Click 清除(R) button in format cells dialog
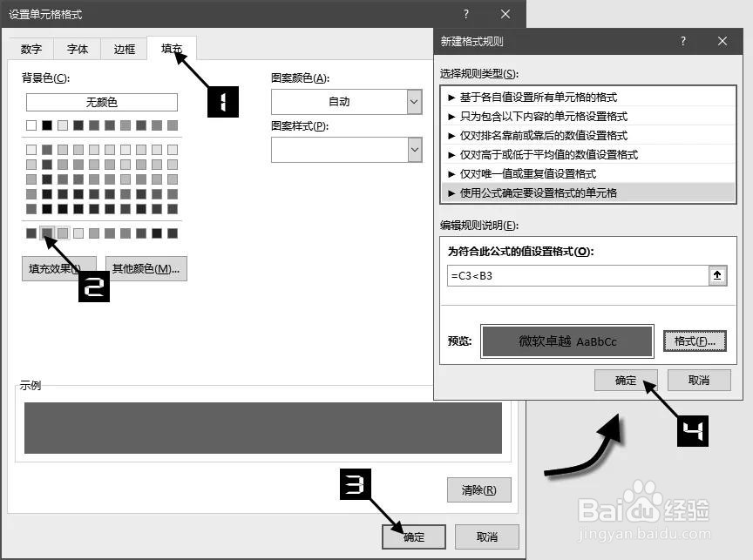This screenshot has width=753, height=560. pyautogui.click(x=478, y=490)
